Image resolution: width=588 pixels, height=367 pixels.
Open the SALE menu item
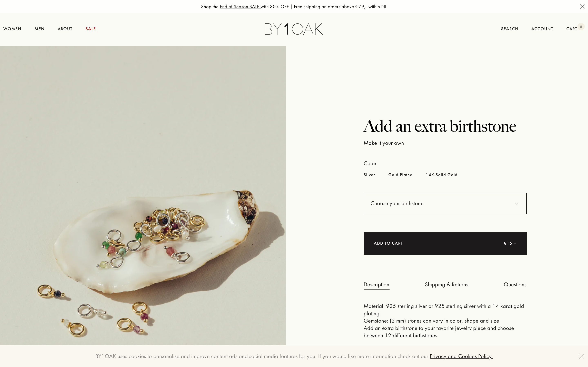[91, 29]
